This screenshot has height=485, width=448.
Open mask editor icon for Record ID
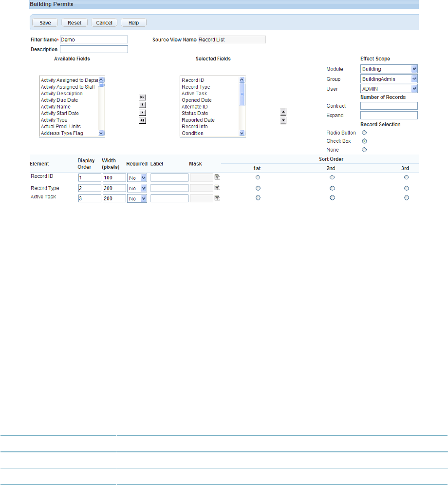point(217,177)
